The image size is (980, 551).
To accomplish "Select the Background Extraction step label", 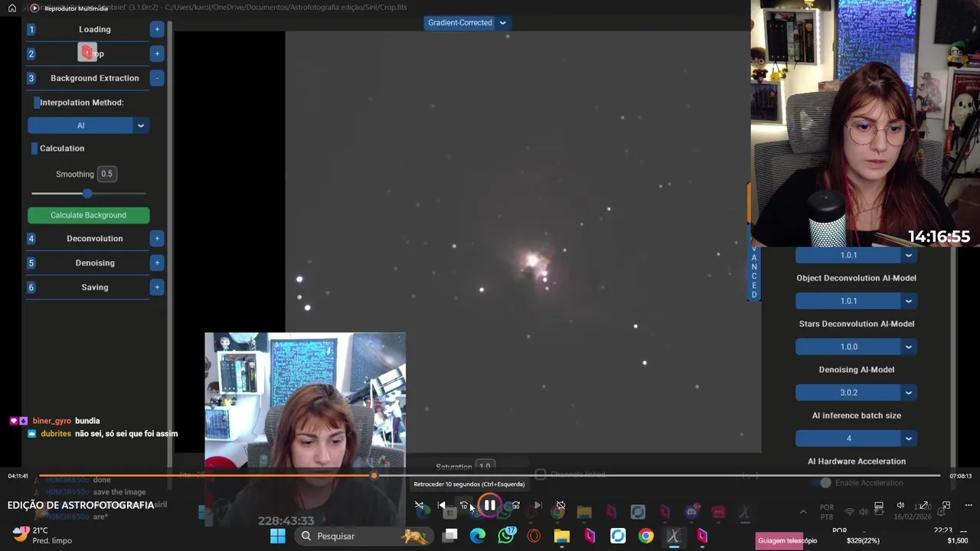I will (95, 78).
